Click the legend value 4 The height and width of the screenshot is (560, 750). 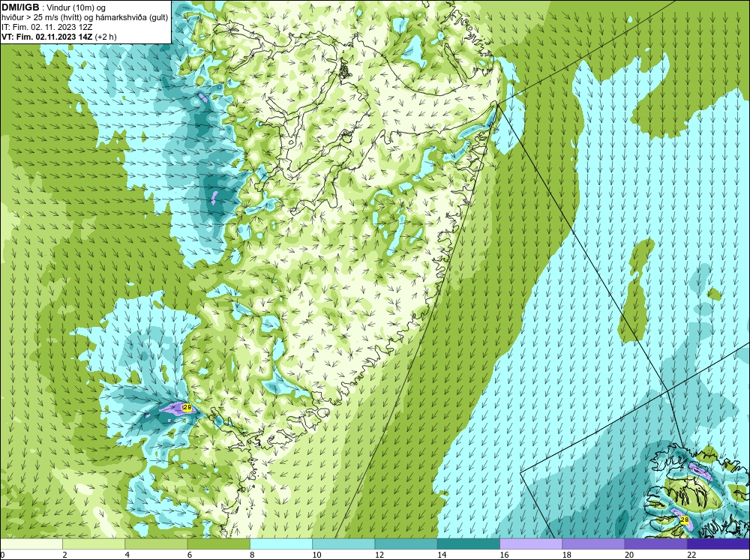click(127, 555)
